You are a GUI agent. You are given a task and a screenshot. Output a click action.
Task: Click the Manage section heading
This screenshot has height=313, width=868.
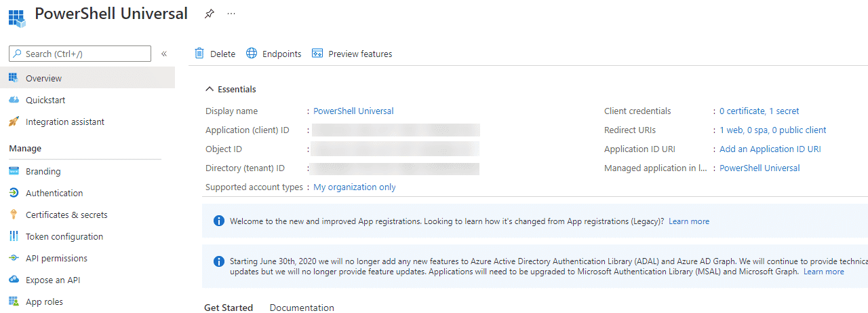click(x=25, y=148)
